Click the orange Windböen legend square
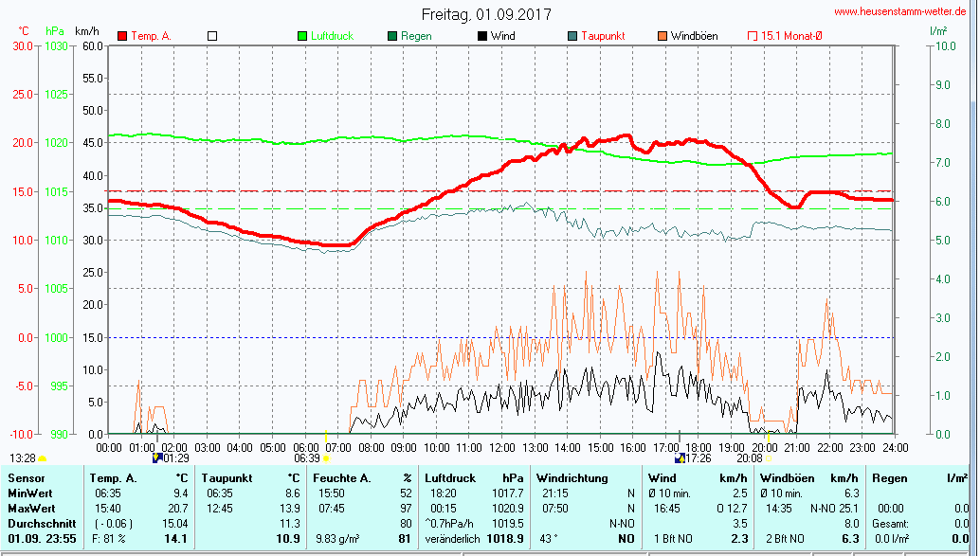The height and width of the screenshot is (556, 980). (662, 36)
